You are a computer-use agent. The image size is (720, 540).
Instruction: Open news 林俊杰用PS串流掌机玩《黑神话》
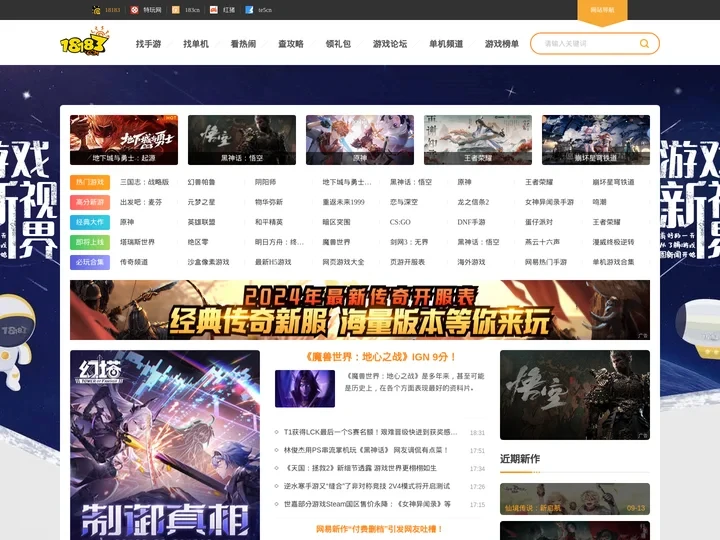tap(366, 450)
